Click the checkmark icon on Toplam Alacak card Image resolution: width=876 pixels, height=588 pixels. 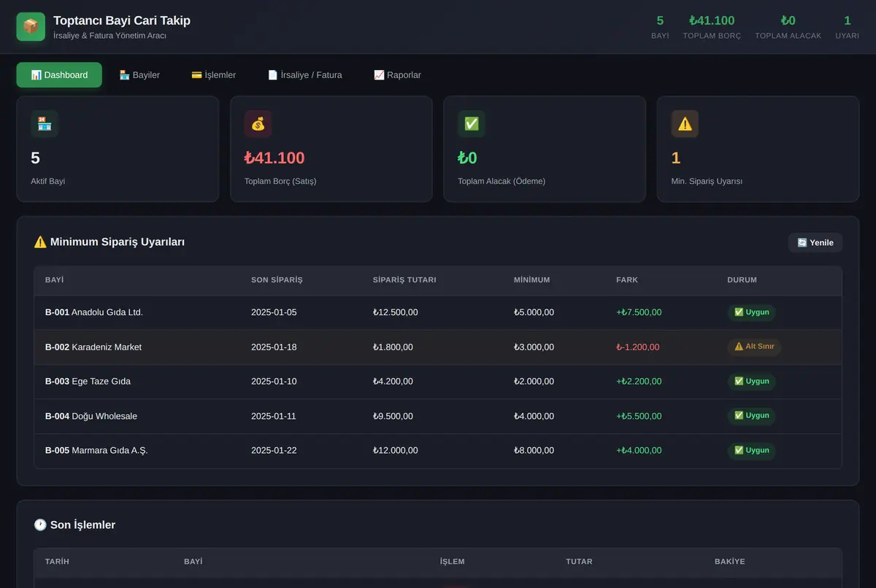pos(472,124)
